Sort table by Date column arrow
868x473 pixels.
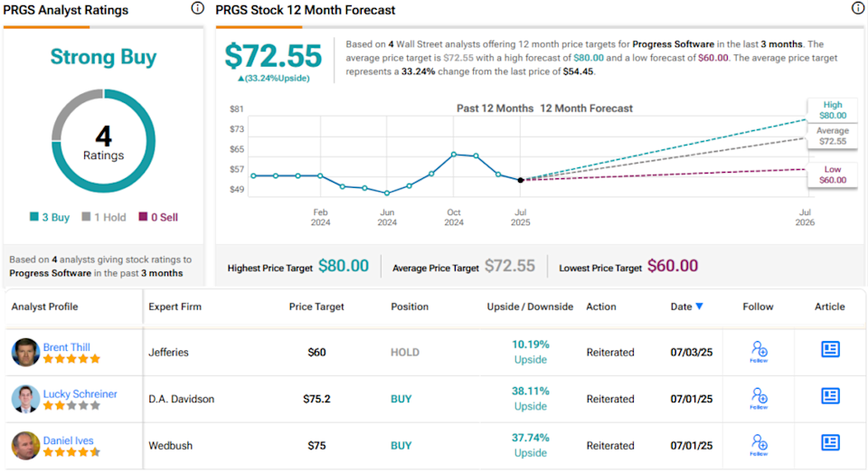coord(699,307)
